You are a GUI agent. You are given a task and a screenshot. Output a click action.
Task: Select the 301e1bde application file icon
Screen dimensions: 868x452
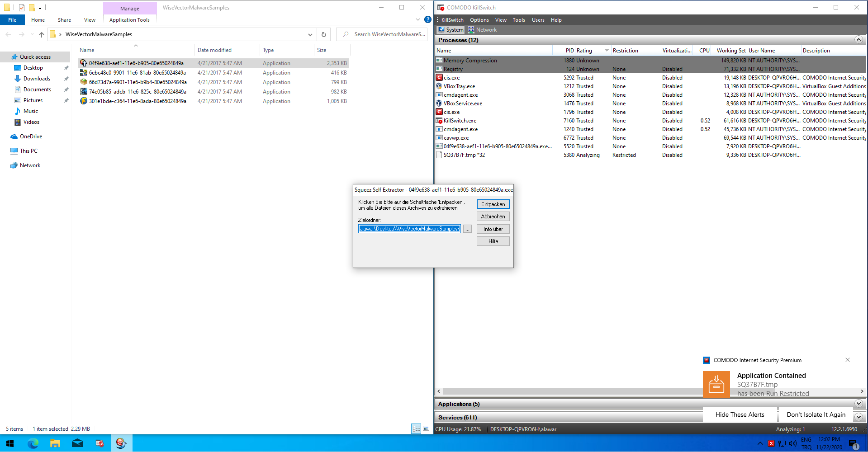[x=84, y=101]
